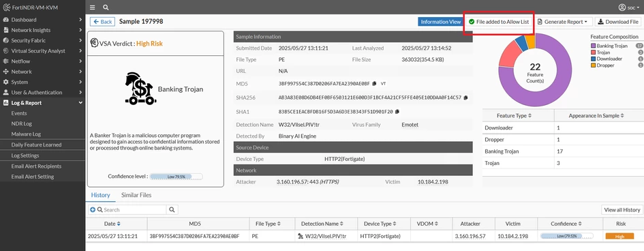The height and width of the screenshot is (251, 644).
Task: Click Trojan red legend swatch
Action: [593, 53]
